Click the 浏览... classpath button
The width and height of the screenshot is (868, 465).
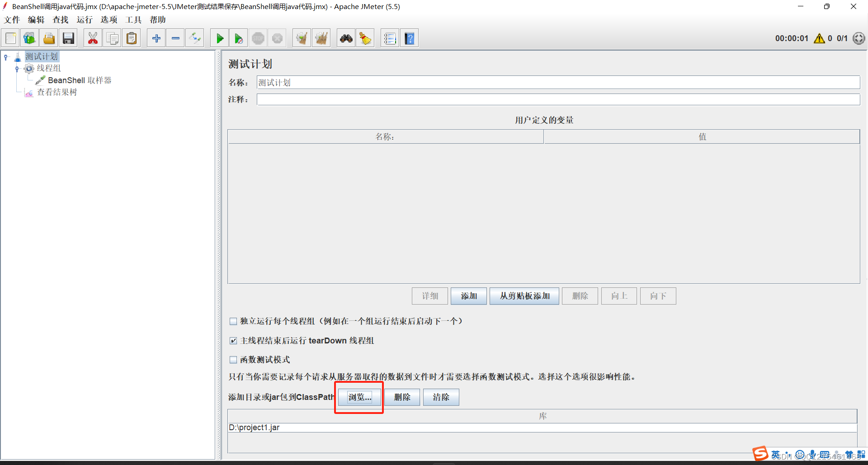360,397
